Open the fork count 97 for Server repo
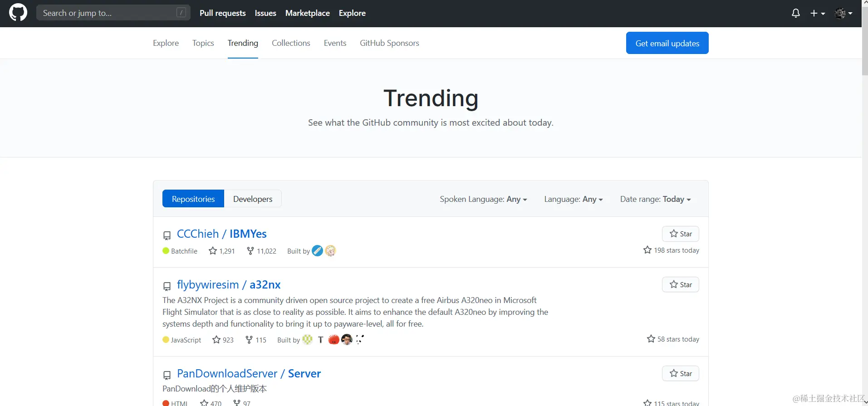This screenshot has width=868, height=406. tap(242, 403)
